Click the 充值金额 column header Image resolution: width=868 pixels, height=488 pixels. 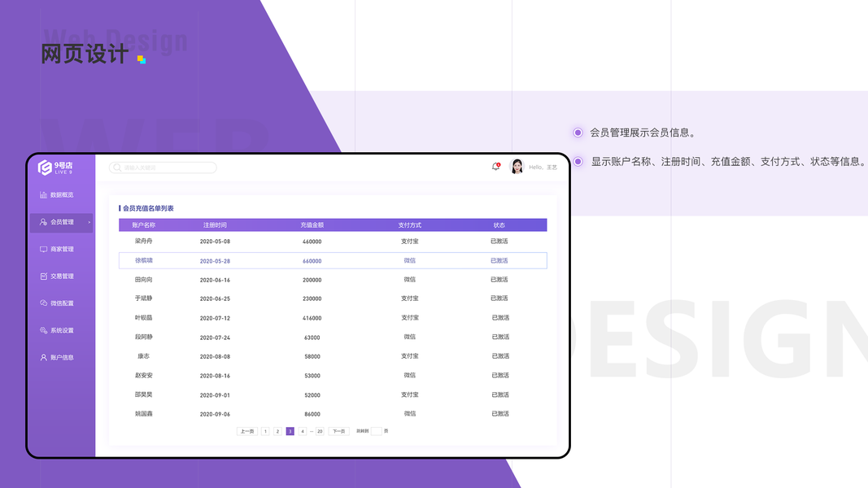click(x=312, y=225)
